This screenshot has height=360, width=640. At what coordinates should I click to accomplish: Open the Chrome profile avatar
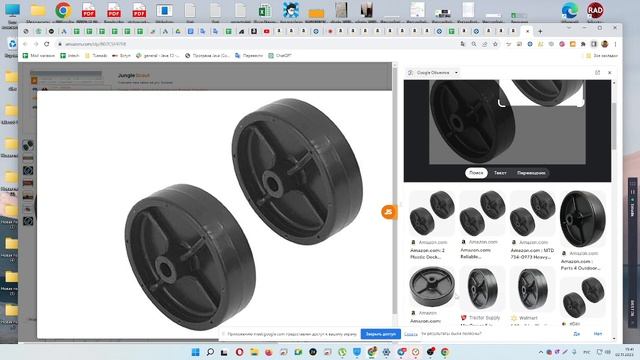[604, 44]
